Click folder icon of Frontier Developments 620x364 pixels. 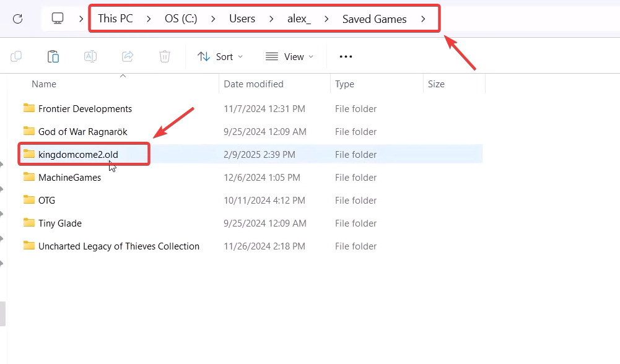29,108
